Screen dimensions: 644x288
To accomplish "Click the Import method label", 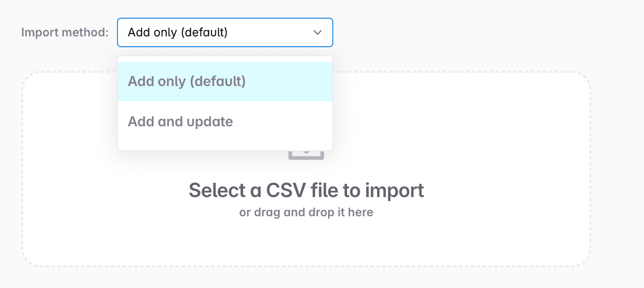I will 64,32.
